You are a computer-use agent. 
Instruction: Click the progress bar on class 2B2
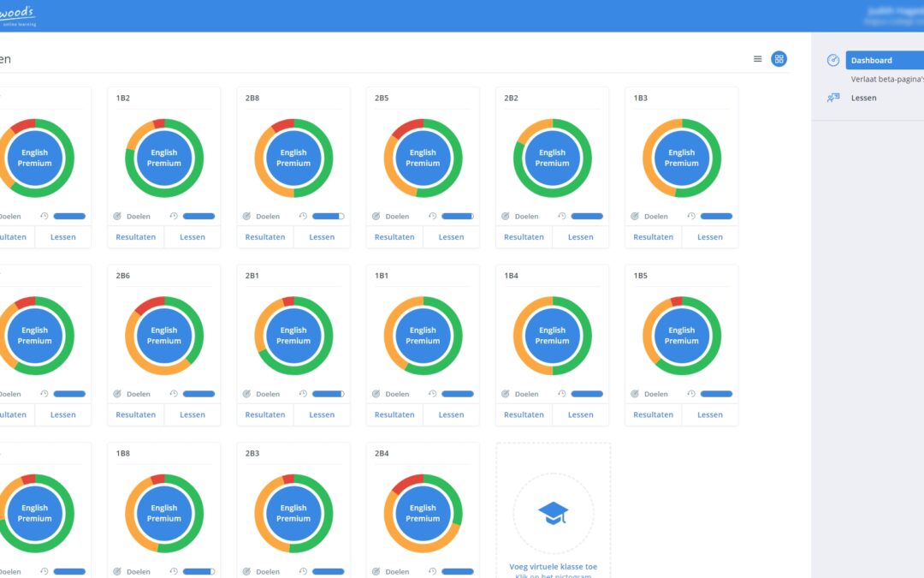(x=587, y=217)
